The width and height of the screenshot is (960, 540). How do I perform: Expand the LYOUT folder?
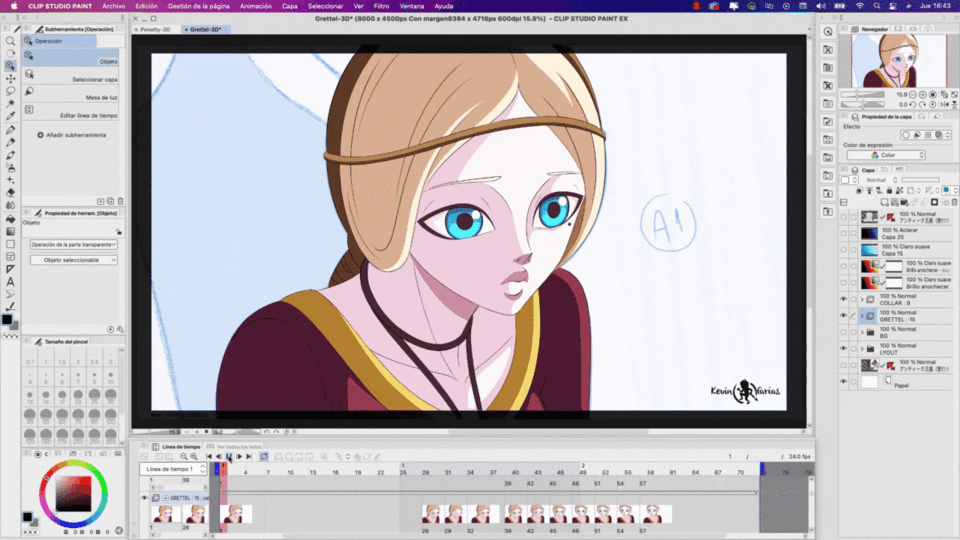862,349
